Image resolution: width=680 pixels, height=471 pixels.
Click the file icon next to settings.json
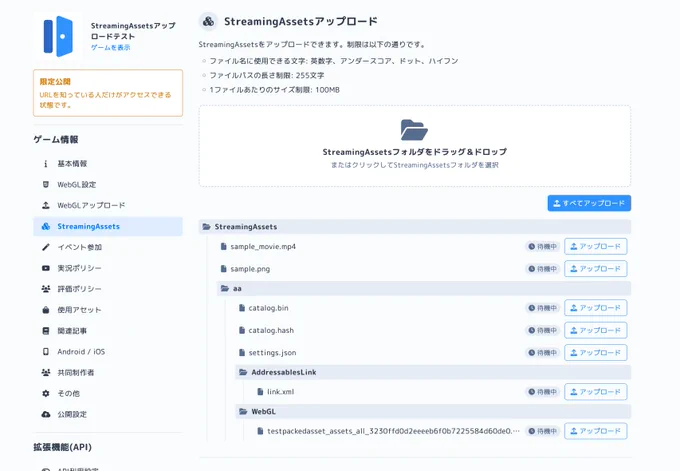(x=242, y=353)
